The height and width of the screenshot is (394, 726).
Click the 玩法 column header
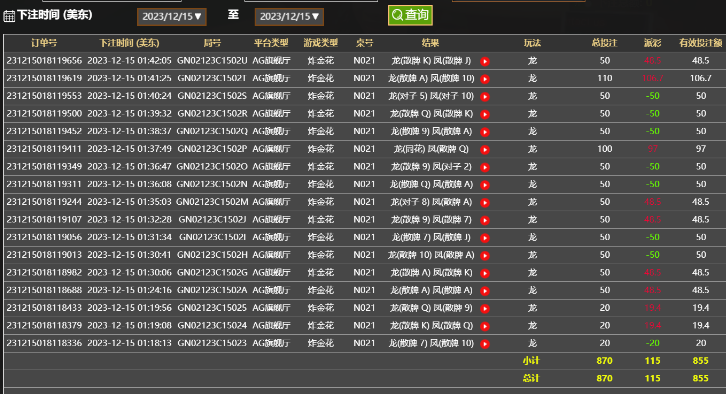click(532, 43)
